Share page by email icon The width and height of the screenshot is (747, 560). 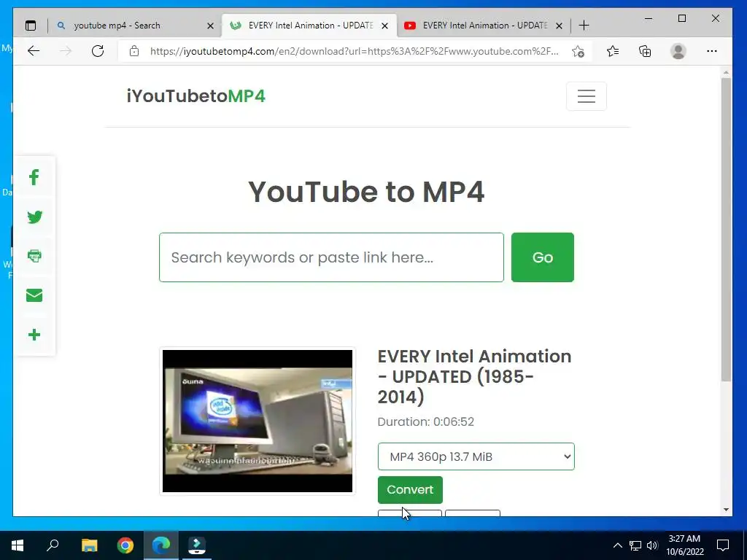point(34,295)
